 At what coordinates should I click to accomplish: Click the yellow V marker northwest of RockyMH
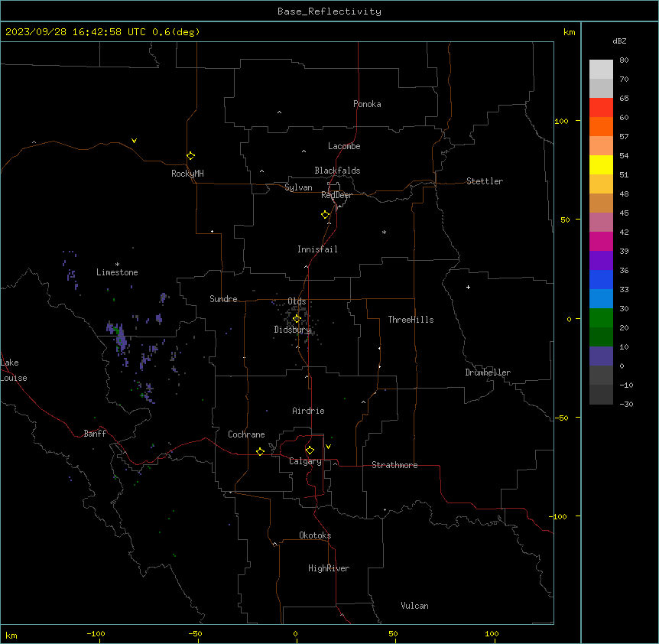click(134, 141)
